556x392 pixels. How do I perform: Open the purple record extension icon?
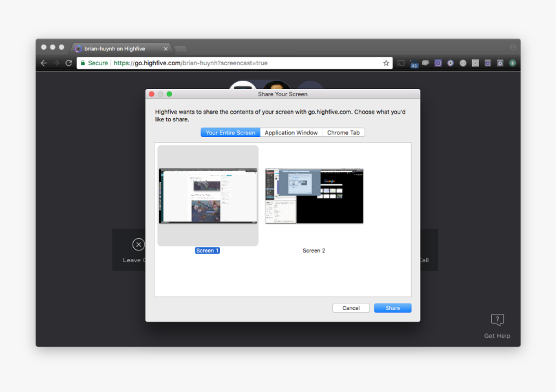(x=438, y=63)
